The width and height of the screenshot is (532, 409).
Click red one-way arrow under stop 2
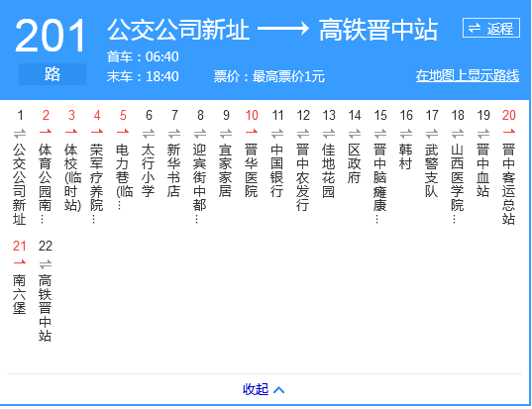[46, 132]
